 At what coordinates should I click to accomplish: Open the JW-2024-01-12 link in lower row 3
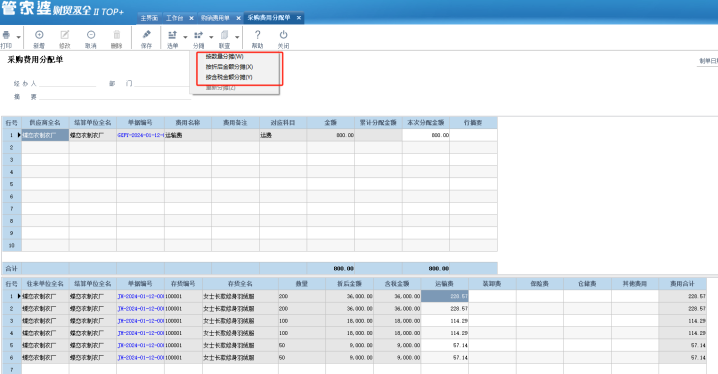(140, 321)
